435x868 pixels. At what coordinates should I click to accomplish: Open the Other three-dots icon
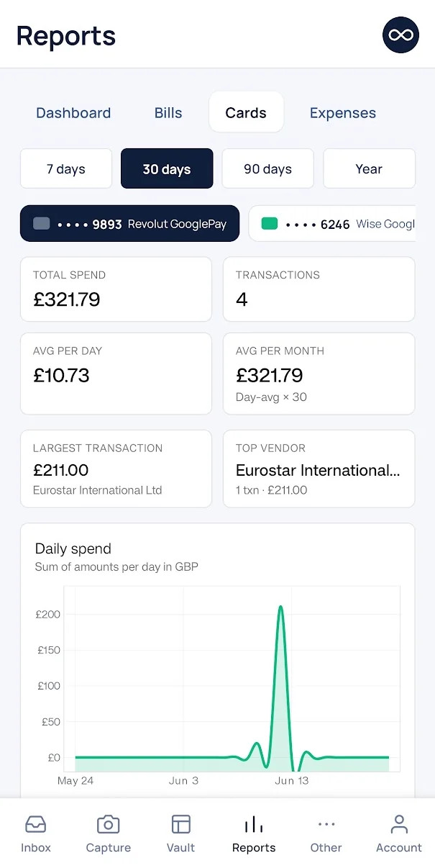326,824
